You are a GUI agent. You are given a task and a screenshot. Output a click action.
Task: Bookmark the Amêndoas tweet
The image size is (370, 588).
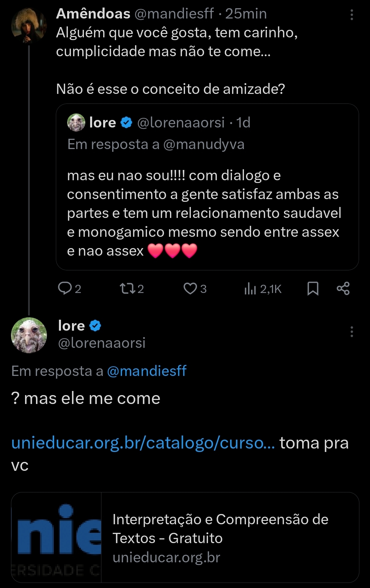(313, 289)
